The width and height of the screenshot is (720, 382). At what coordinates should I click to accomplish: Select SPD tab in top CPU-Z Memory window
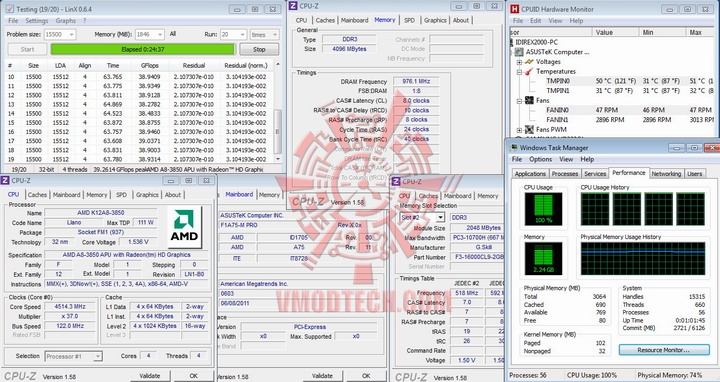(409, 20)
